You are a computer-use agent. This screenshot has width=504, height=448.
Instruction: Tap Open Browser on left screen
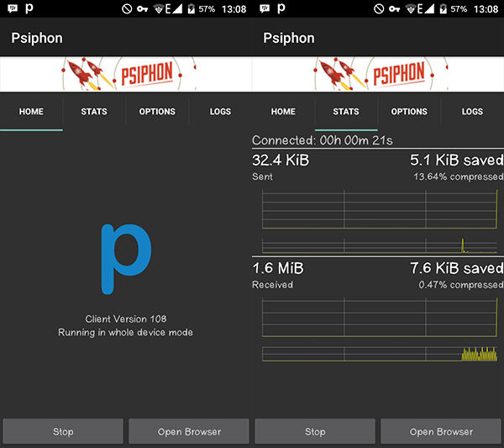click(x=189, y=431)
